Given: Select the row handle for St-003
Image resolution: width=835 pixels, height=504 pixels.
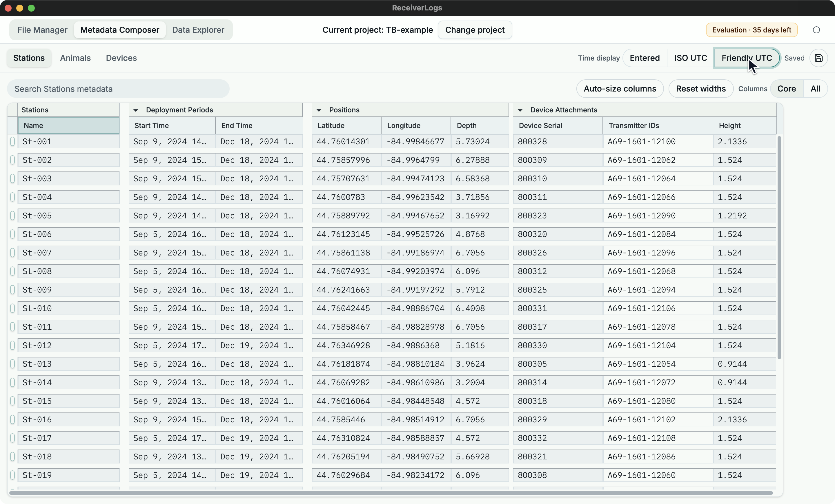Looking at the screenshot, I should [x=12, y=178].
